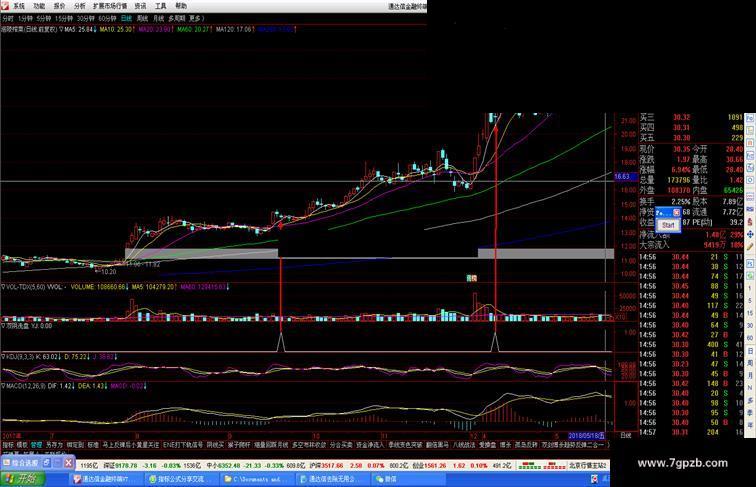Image resolution: width=756 pixels, height=487 pixels.
Task: Close the small Start popup
Action: 676,212
